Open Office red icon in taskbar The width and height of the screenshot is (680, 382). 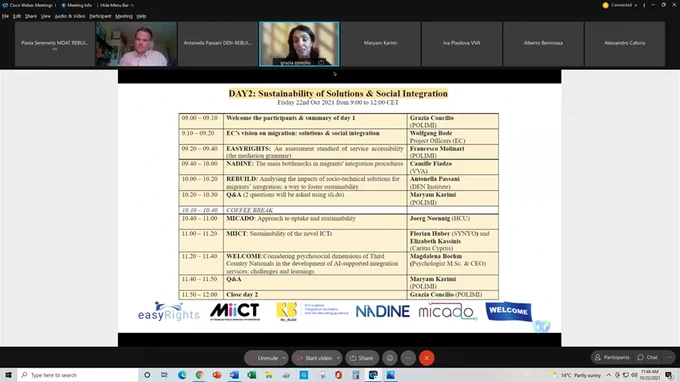tap(338, 375)
